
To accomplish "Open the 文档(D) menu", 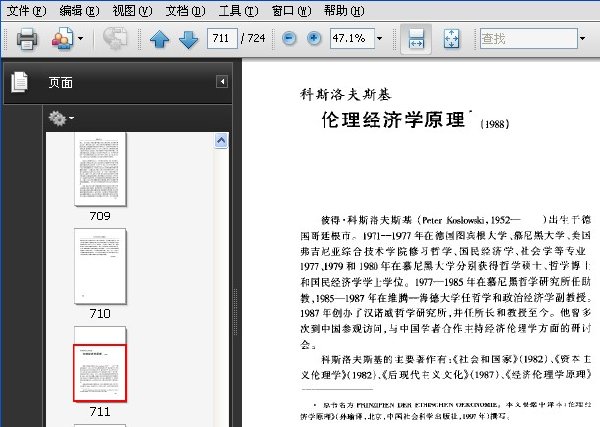I will (185, 11).
